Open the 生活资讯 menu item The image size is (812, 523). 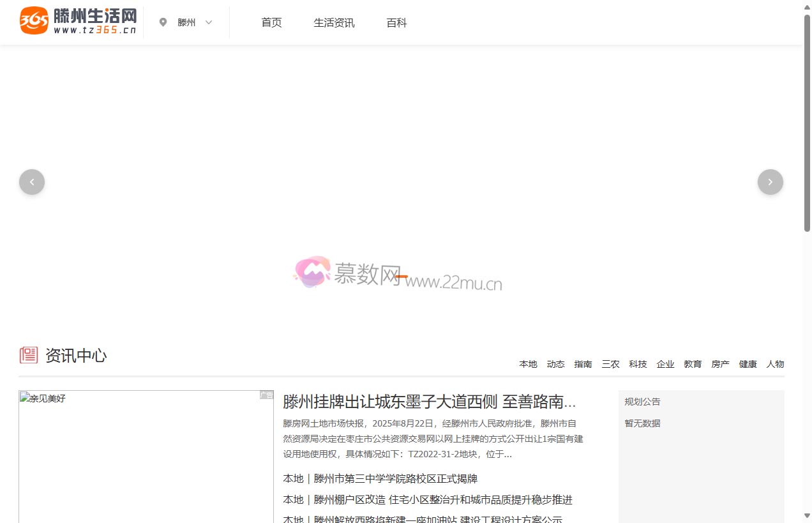(334, 22)
